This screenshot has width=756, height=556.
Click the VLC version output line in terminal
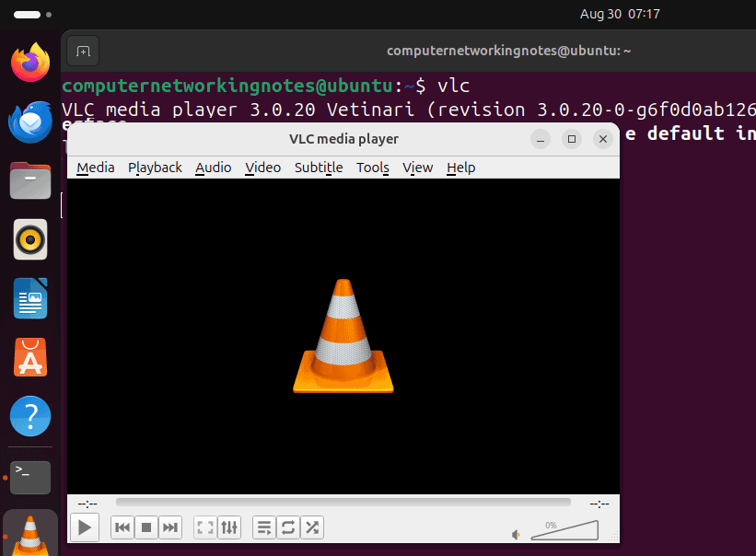point(408,110)
